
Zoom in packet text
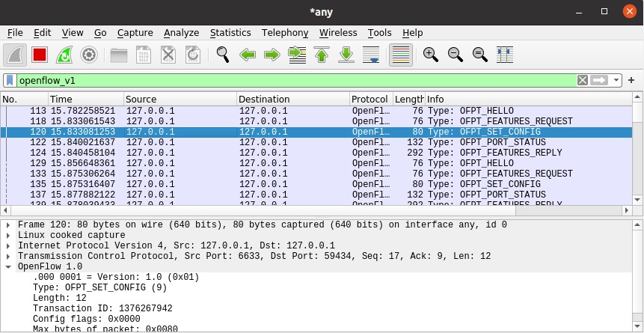pyautogui.click(x=430, y=55)
